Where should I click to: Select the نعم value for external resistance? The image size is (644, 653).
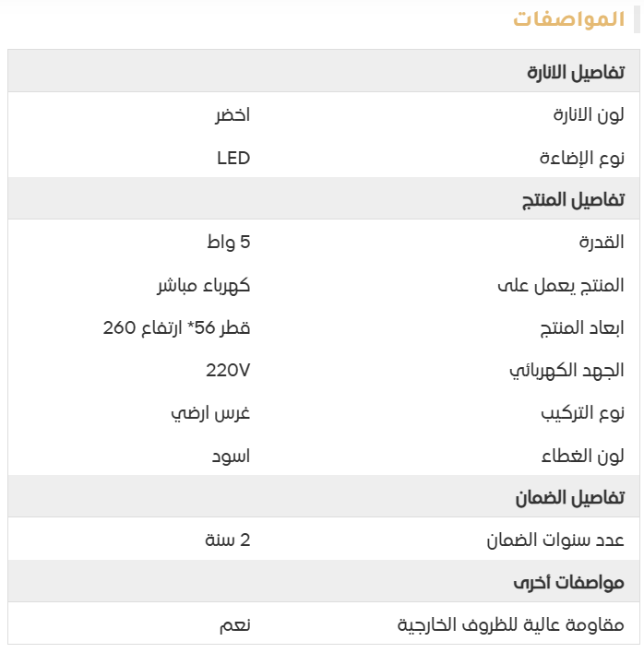tap(234, 624)
